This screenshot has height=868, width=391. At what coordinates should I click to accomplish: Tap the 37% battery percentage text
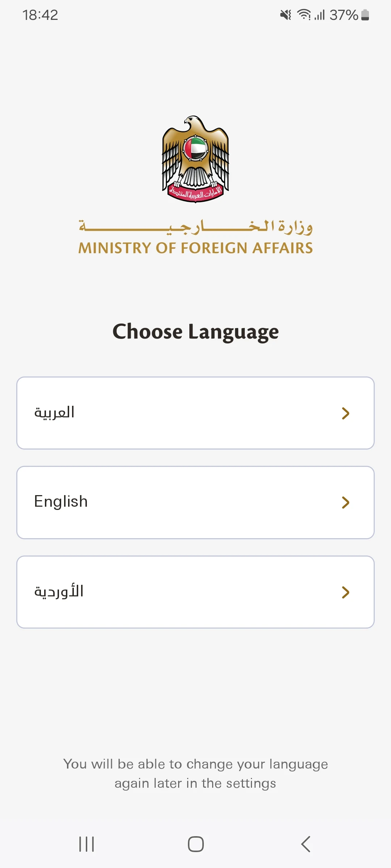(x=344, y=15)
